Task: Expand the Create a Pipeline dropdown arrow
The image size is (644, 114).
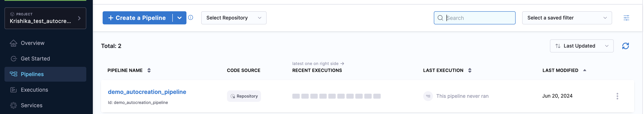Action: pos(179,18)
